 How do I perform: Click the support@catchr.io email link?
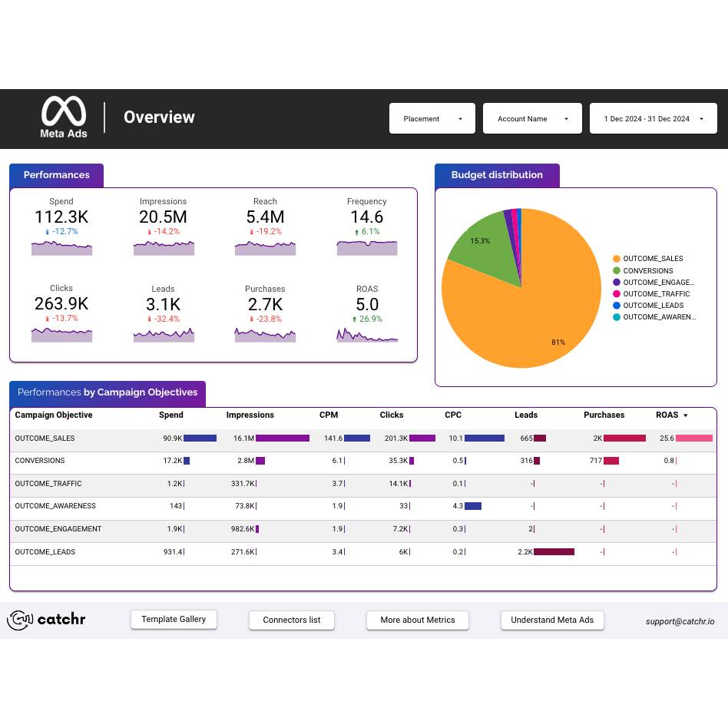click(680, 620)
